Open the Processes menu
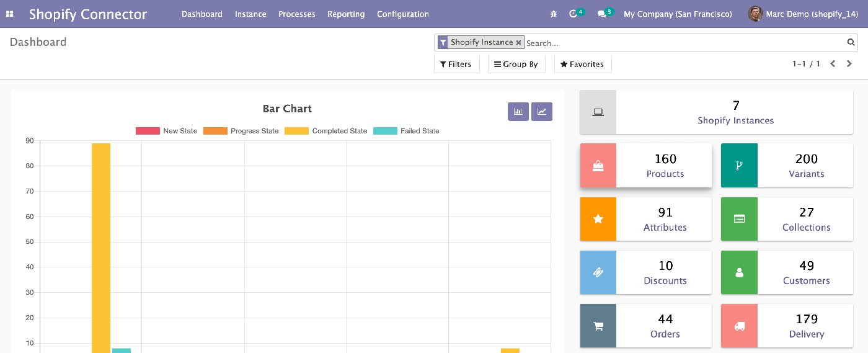Viewport: 868px width, 353px height. click(x=297, y=14)
